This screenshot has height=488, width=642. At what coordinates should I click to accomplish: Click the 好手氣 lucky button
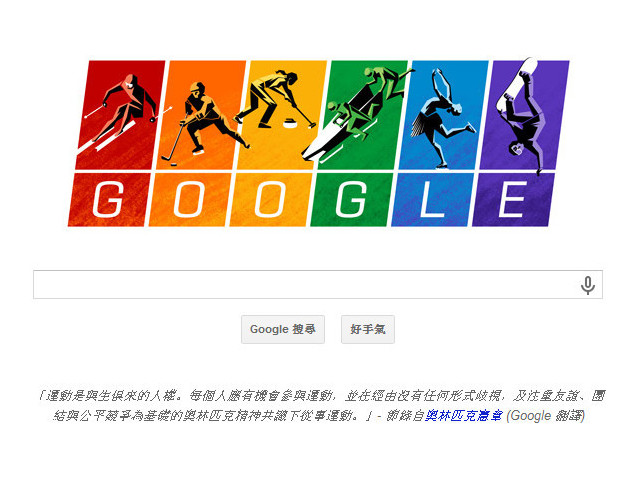(x=368, y=329)
